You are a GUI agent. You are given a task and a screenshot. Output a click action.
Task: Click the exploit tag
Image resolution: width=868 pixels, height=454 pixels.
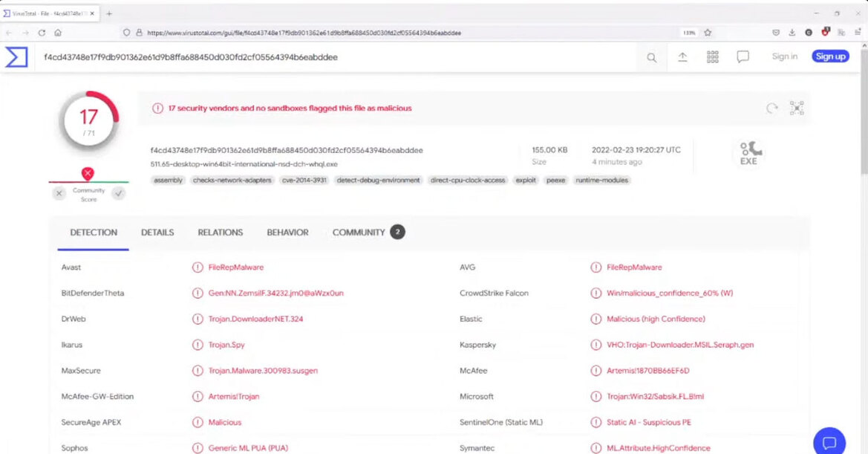pyautogui.click(x=526, y=180)
